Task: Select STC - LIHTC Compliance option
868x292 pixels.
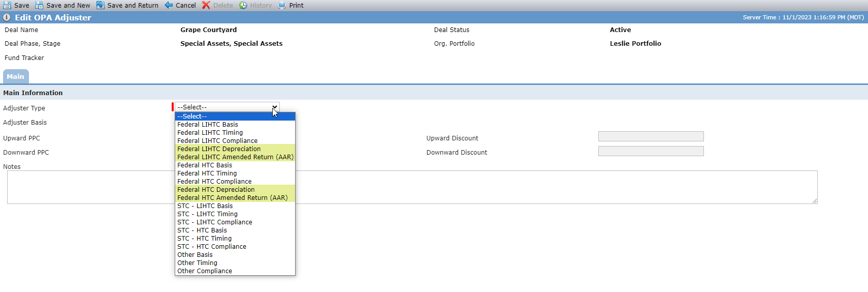Action: pyautogui.click(x=235, y=222)
